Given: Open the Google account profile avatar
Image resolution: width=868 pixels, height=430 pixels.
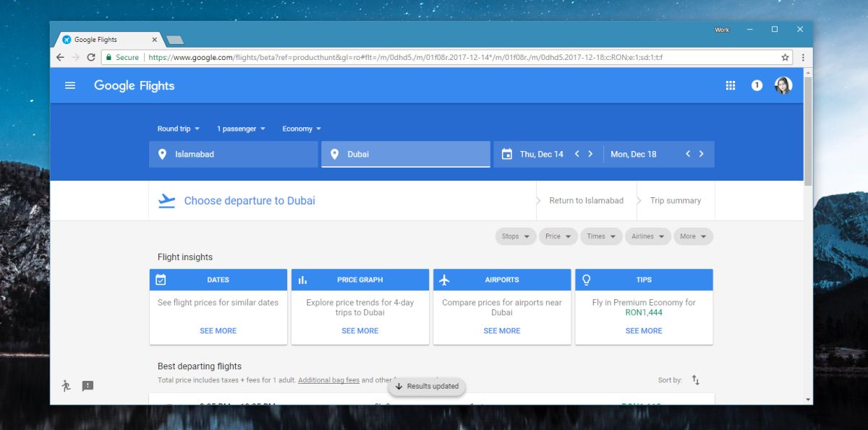Looking at the screenshot, I should point(783,85).
